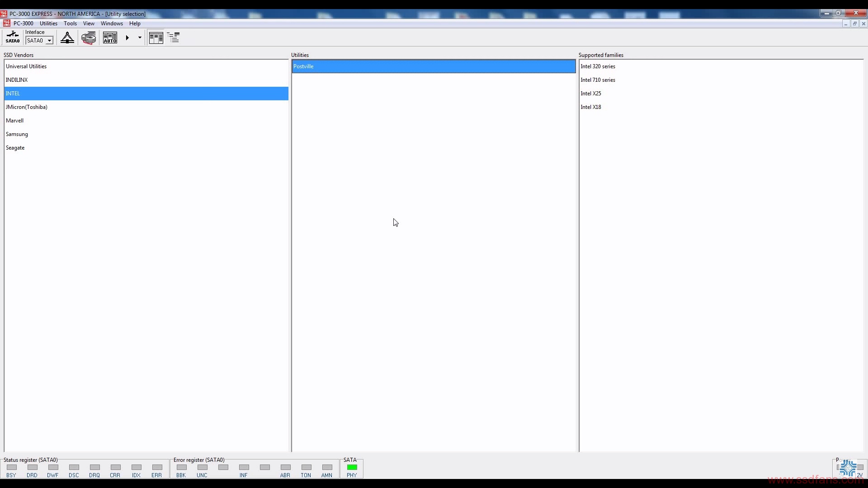Expand the arrow next to the play button
Screen dimensions: 868x488
(x=140, y=38)
